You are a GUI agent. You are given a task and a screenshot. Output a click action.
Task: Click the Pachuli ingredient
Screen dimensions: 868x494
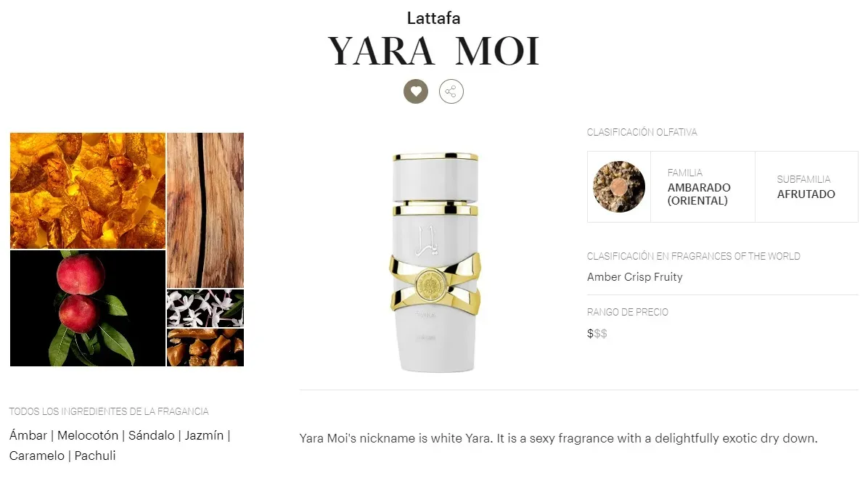click(95, 456)
